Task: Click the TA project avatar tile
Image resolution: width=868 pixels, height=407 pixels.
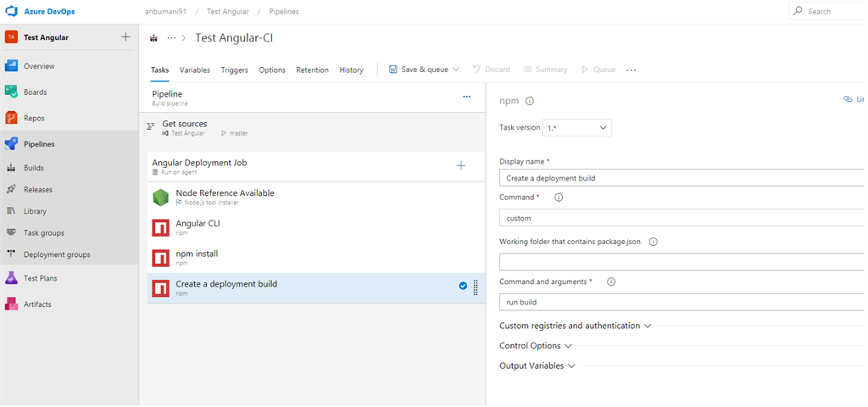Action: [12, 37]
